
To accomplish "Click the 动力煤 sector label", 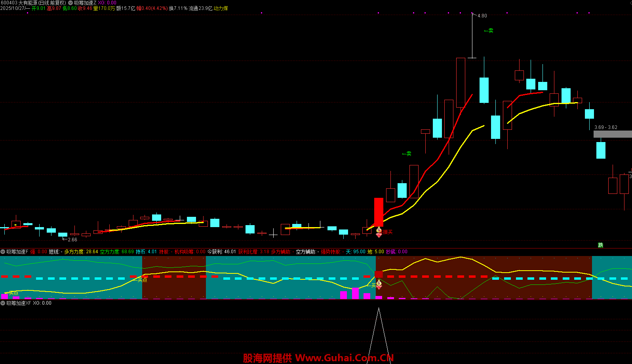I will tap(221, 8).
